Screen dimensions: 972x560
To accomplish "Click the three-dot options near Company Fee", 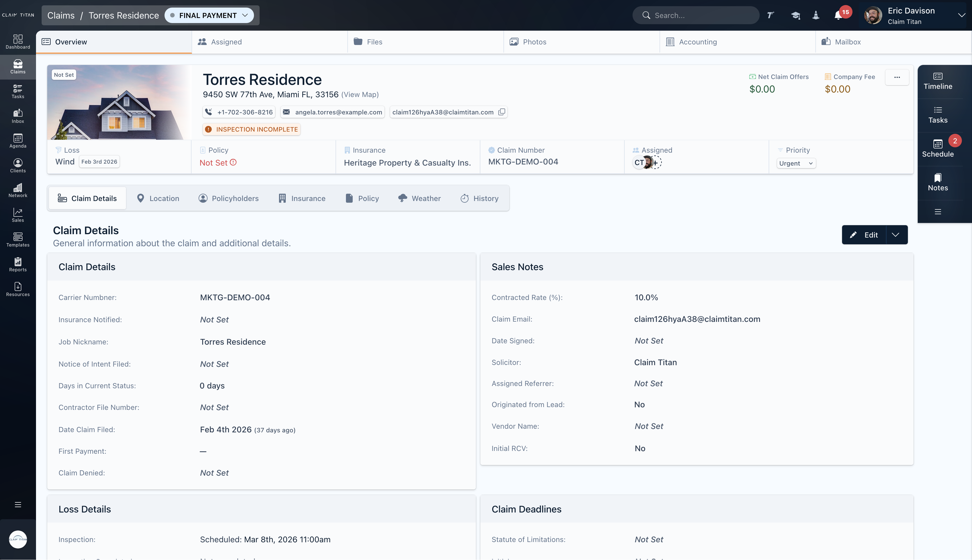I will pyautogui.click(x=897, y=77).
